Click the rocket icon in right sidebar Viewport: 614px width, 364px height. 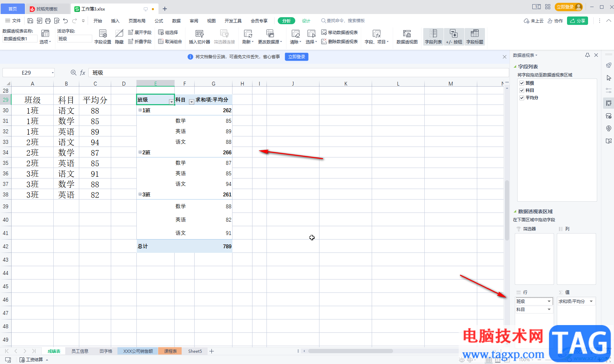(609, 65)
